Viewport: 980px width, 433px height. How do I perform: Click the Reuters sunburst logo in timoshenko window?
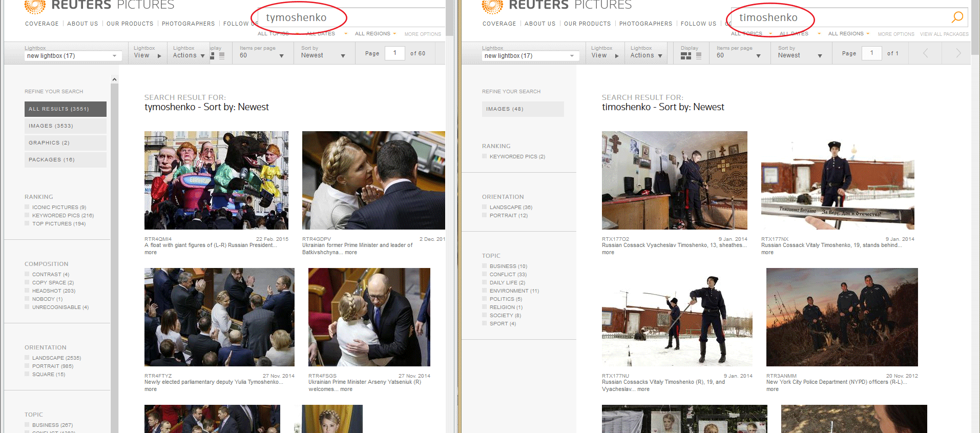point(492,6)
